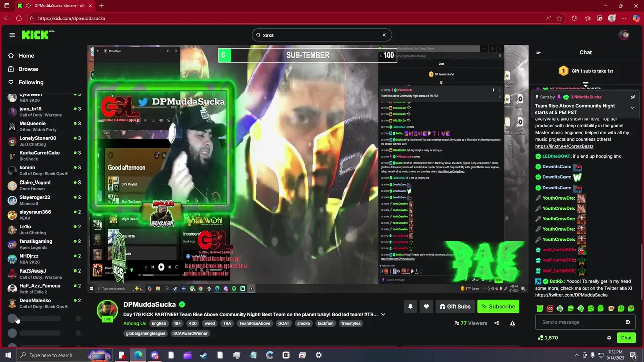Collapse the chat panel
Screen dimensions: 644x362
click(x=538, y=52)
